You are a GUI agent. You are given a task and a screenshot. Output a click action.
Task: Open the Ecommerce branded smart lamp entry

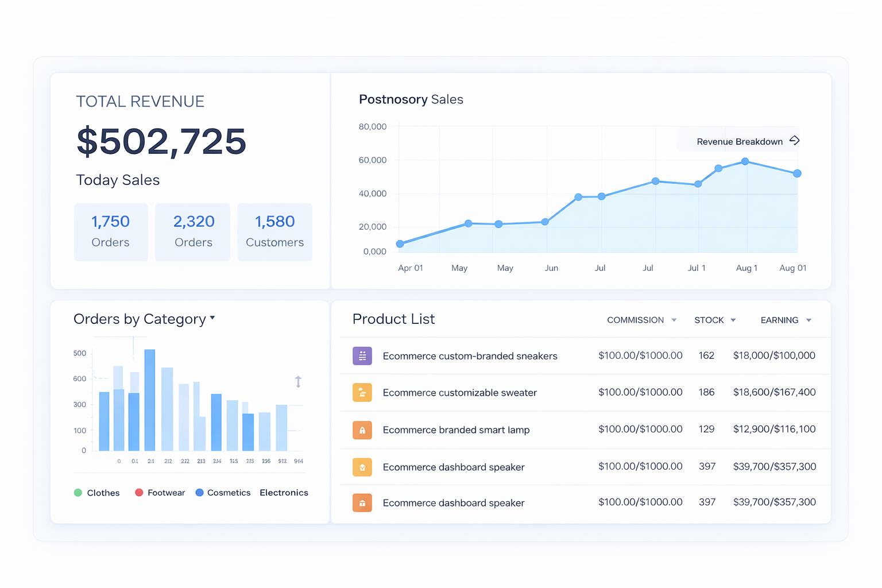point(456,430)
